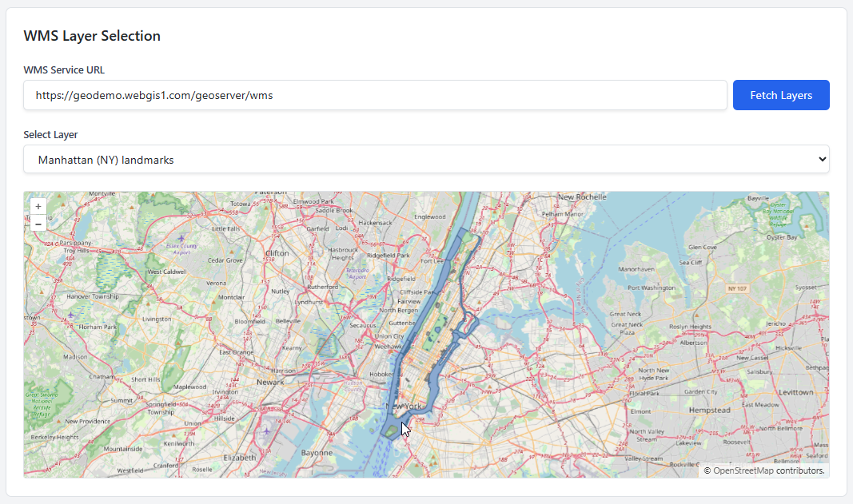Click the Essex County Airport plane icon
Viewport: 853px width, 504px height.
181,238
